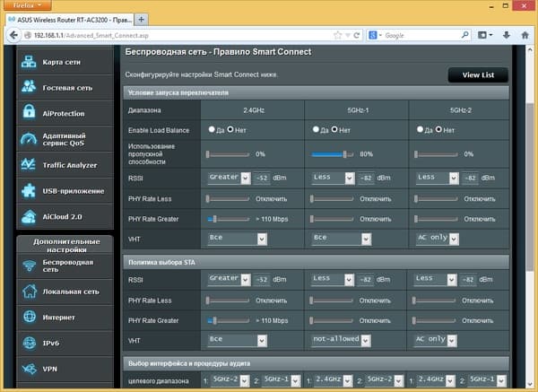Open Локальная сеть label in sidebar

point(71,292)
